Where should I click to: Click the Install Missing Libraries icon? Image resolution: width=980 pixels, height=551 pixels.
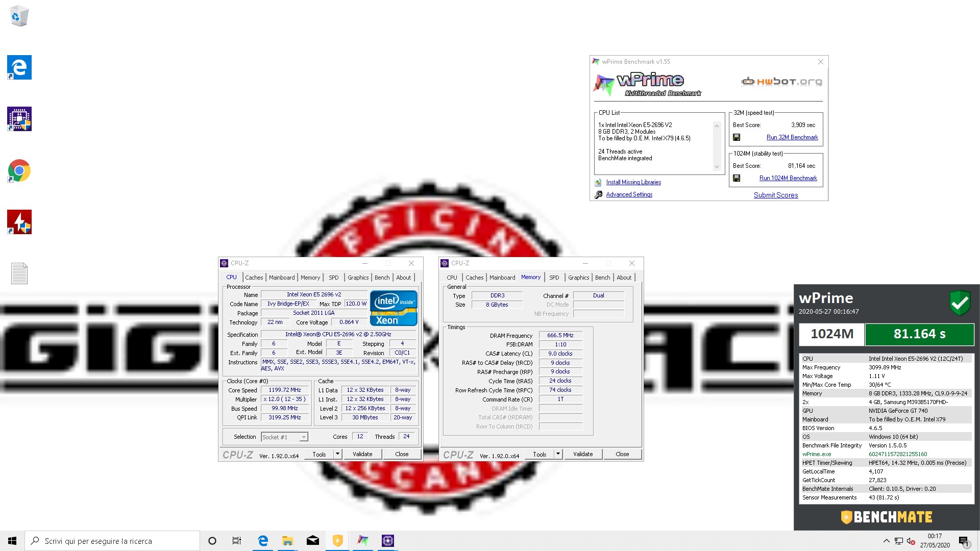[598, 182]
